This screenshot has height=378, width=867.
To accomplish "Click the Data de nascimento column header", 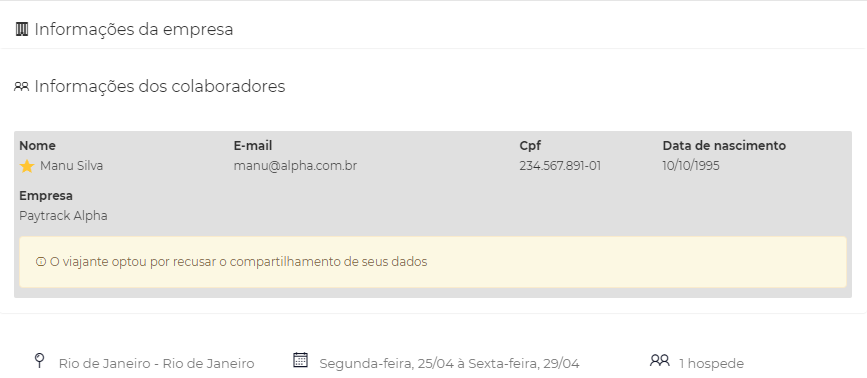I will click(x=724, y=146).
